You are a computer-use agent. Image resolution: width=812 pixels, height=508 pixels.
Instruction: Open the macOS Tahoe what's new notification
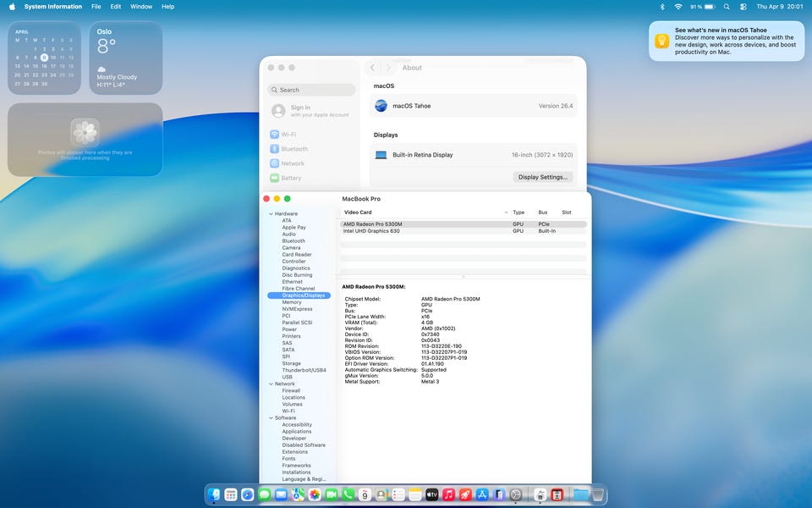pos(726,41)
